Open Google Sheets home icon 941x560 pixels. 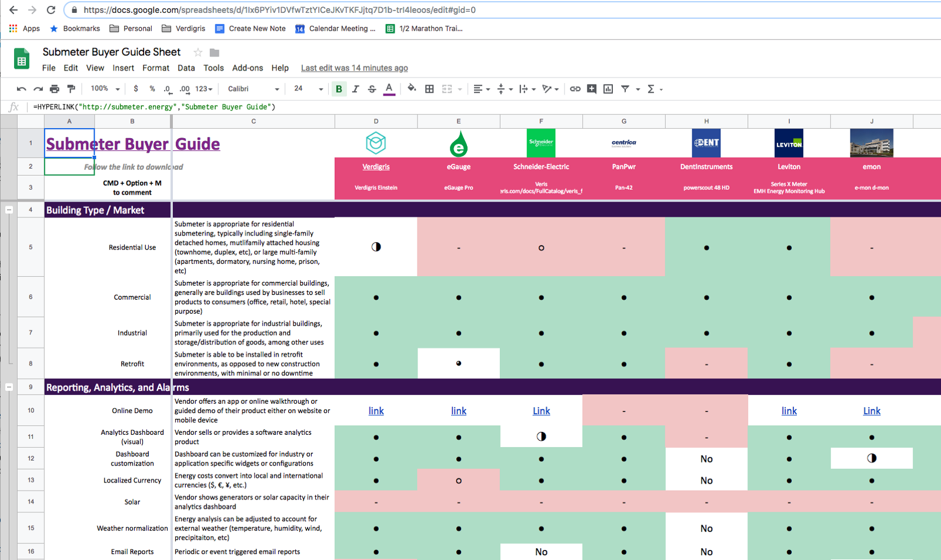point(22,59)
